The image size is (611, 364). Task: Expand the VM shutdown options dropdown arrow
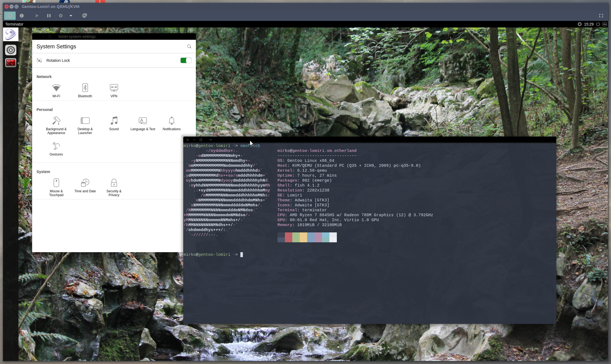pyautogui.click(x=71, y=16)
